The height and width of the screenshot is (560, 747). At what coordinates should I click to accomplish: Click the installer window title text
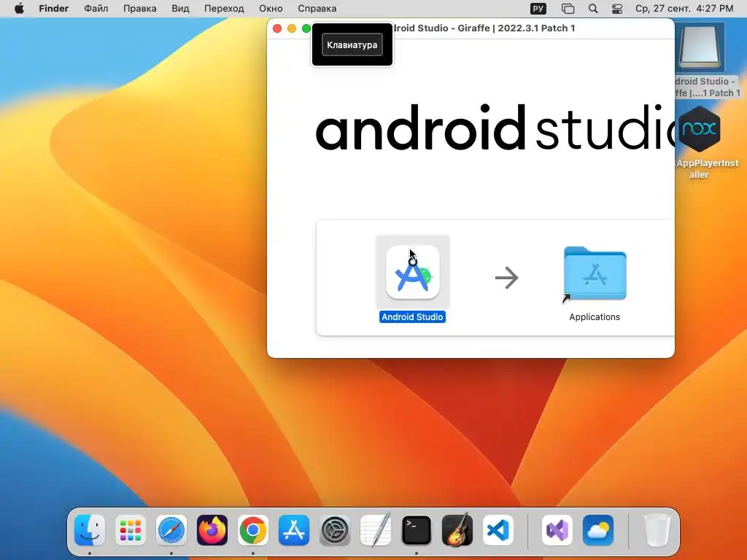[x=484, y=28]
